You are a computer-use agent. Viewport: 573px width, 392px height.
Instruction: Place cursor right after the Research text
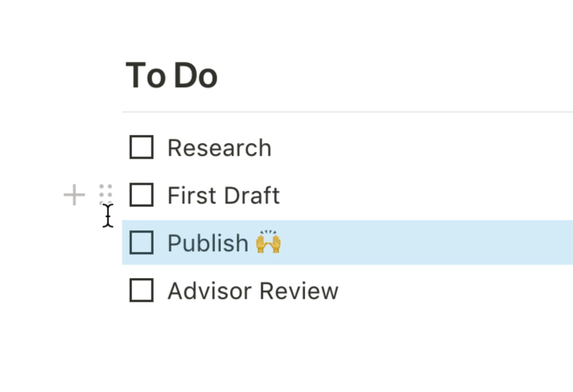point(272,148)
